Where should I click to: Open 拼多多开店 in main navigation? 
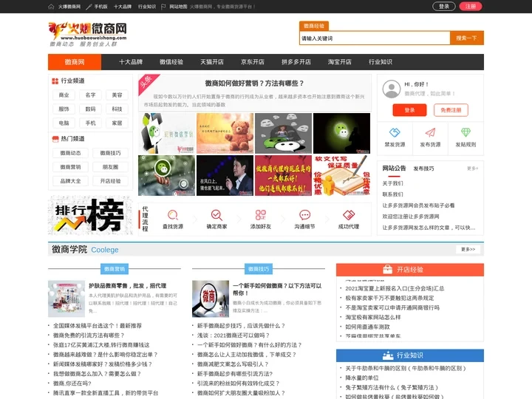point(296,62)
